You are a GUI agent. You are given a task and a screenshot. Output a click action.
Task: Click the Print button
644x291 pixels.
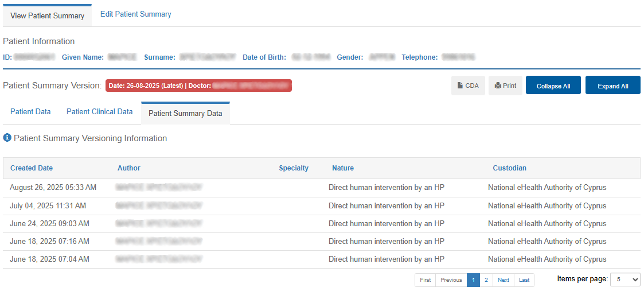505,86
